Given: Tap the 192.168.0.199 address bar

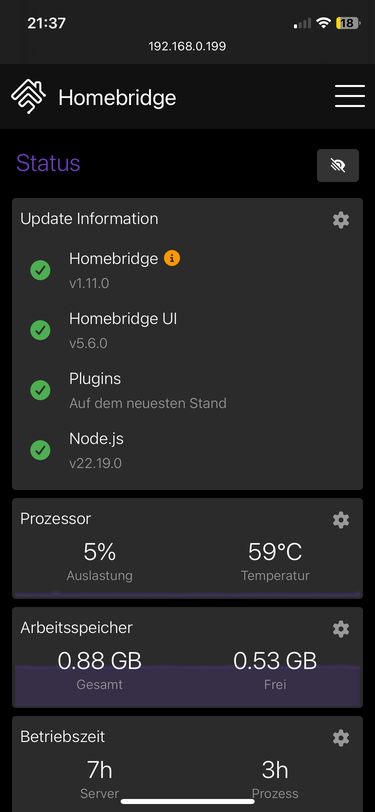Looking at the screenshot, I should (188, 46).
